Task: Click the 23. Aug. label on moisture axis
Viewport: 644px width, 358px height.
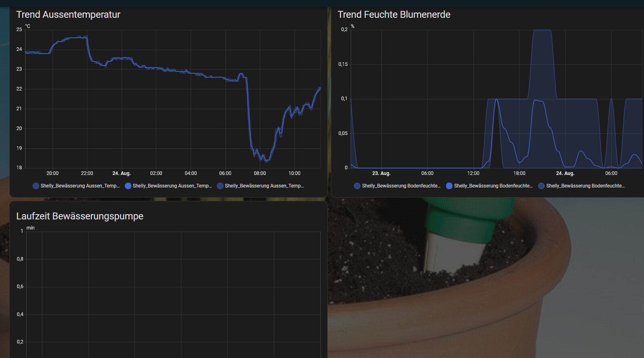Action: pyautogui.click(x=381, y=173)
